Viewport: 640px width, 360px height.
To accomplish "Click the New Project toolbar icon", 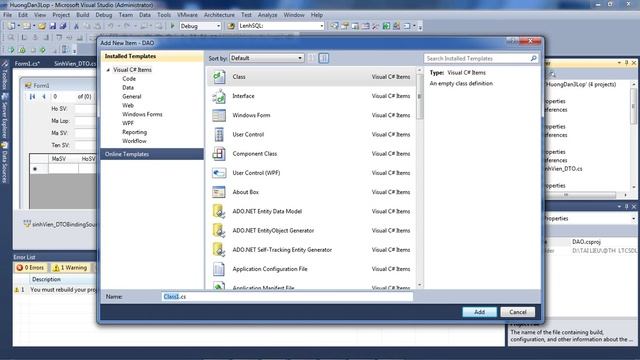I will click(11, 26).
